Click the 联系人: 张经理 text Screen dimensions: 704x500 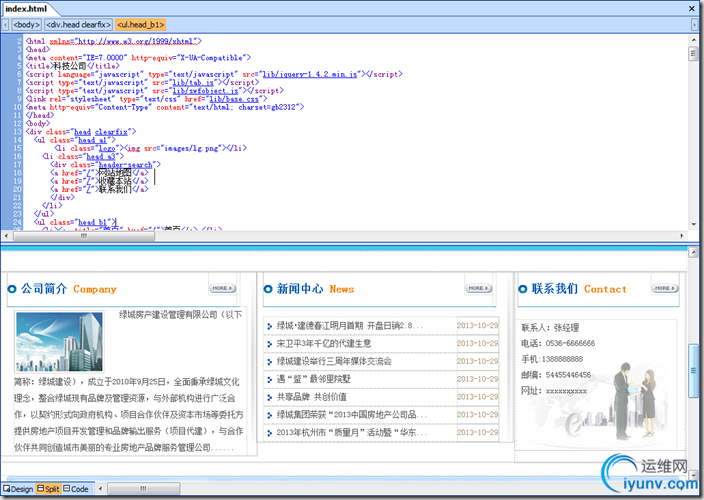click(x=550, y=328)
